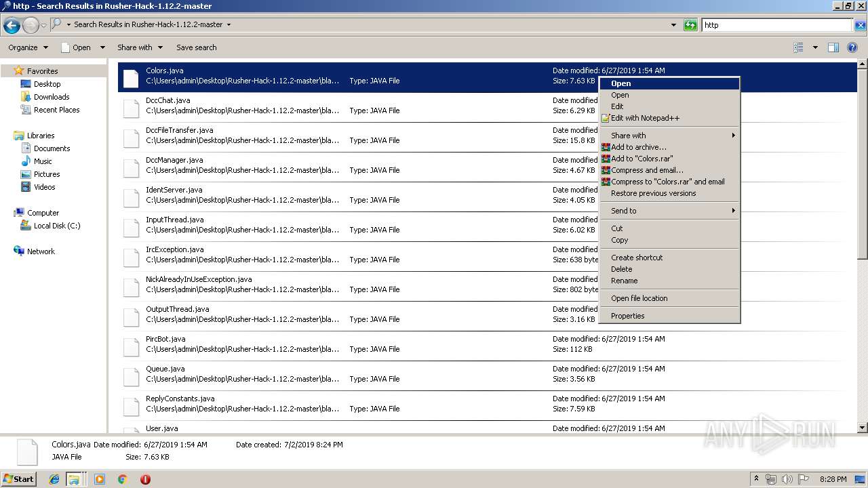Click the Forward navigation arrow
The height and width of the screenshot is (488, 868).
(x=31, y=26)
